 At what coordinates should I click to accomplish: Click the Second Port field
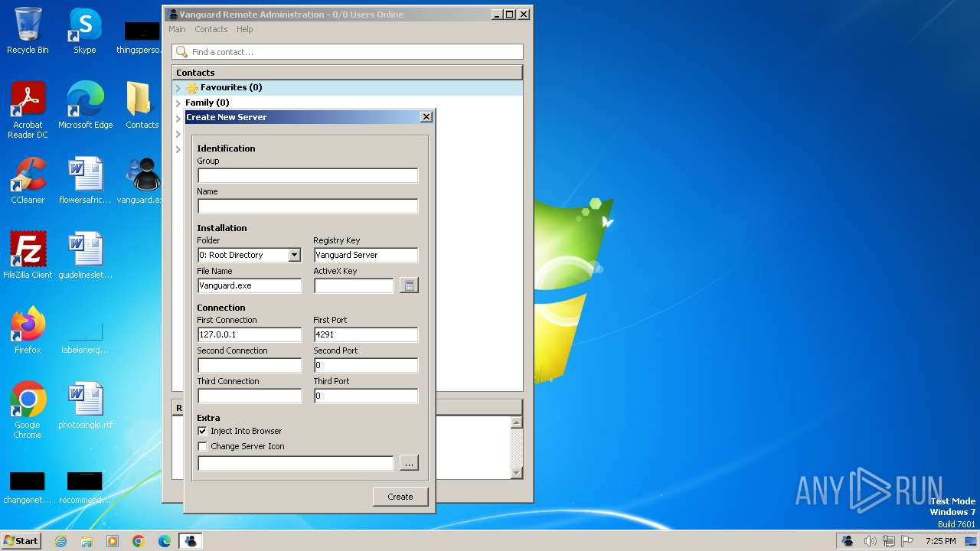[x=366, y=365]
